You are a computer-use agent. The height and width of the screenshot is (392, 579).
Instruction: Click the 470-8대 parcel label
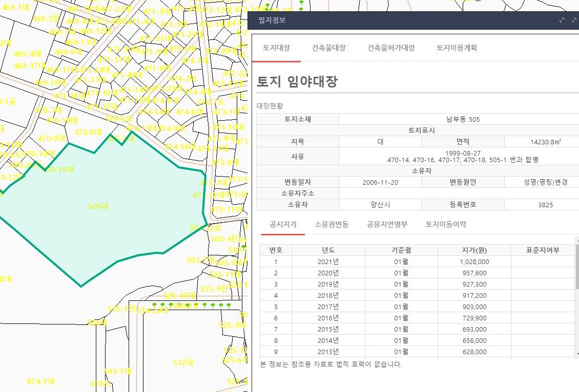point(88,132)
